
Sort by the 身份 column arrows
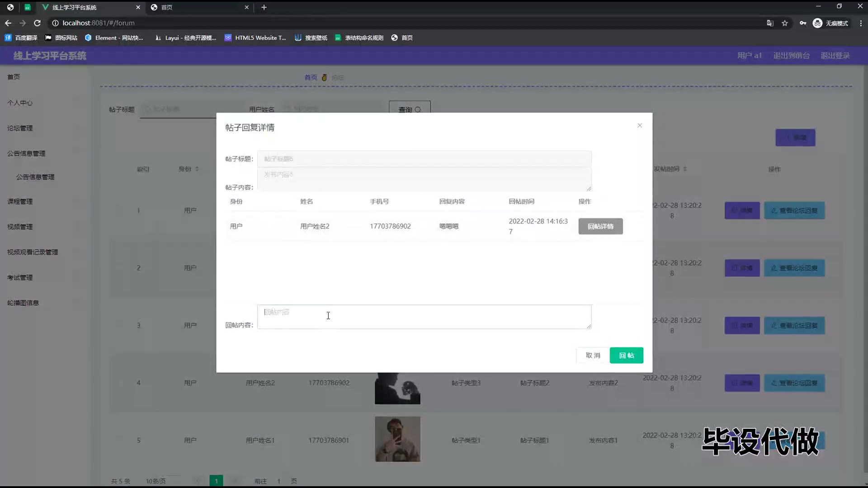point(197,169)
